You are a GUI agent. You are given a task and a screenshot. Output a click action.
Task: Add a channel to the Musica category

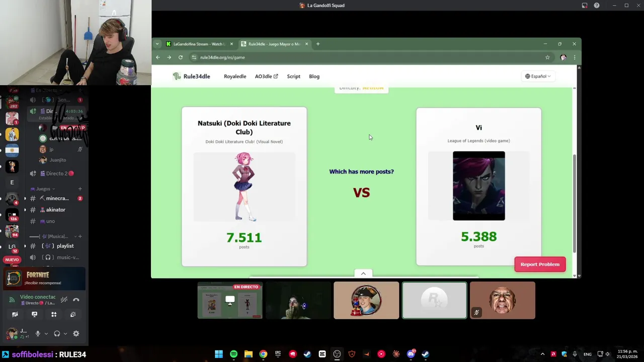click(x=80, y=236)
